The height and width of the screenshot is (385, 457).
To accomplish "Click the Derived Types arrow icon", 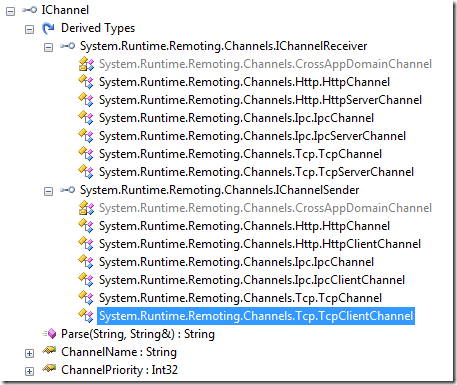I will pyautogui.click(x=48, y=28).
